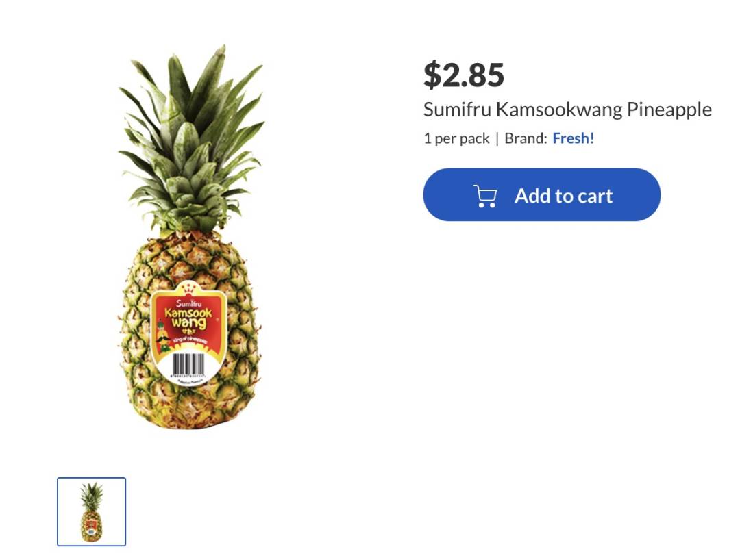Click the "Kamsook" yellow text on the sticker

click(188, 314)
